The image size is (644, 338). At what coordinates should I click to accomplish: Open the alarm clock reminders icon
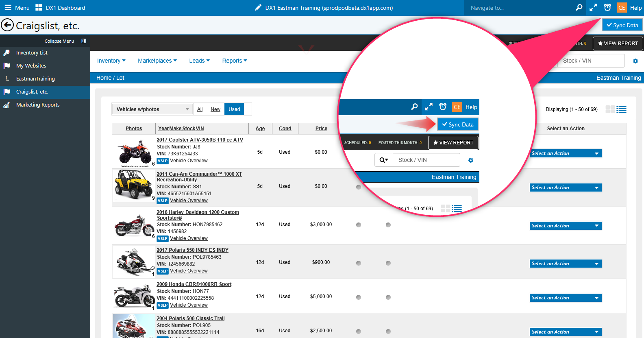607,8
